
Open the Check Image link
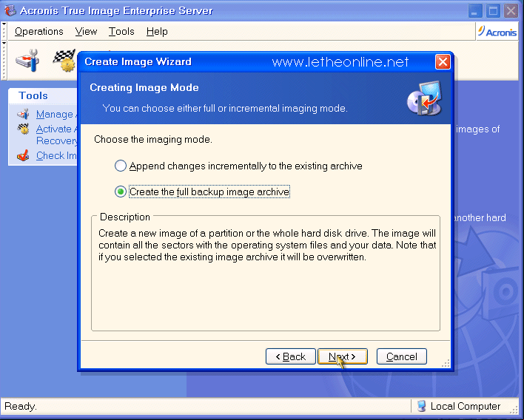click(56, 155)
